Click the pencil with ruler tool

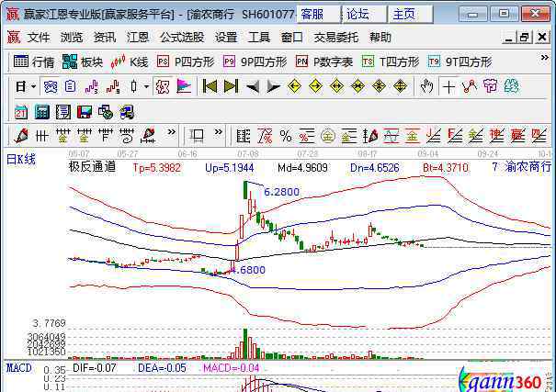point(148,136)
